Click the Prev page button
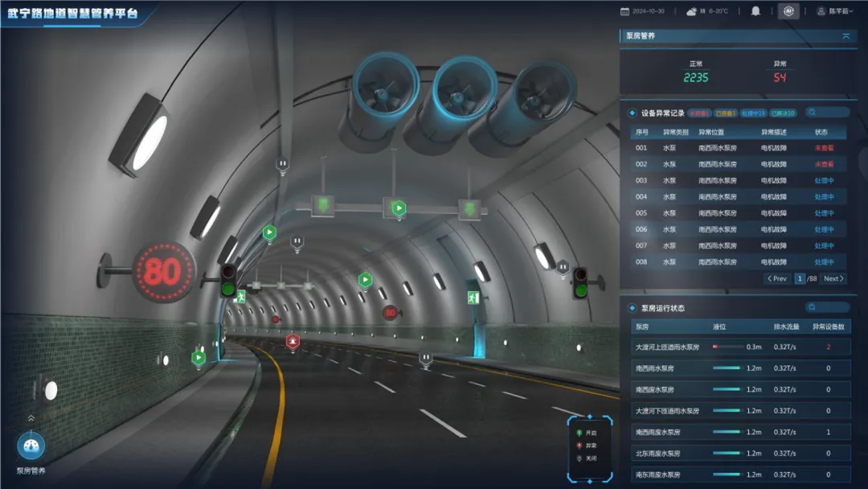868x489 pixels. (x=776, y=278)
